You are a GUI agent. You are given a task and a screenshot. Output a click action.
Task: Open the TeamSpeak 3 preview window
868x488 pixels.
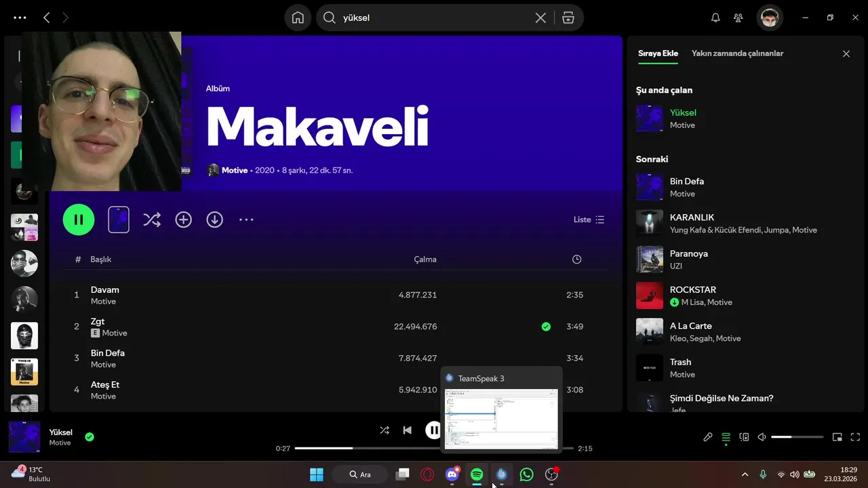coord(501,410)
